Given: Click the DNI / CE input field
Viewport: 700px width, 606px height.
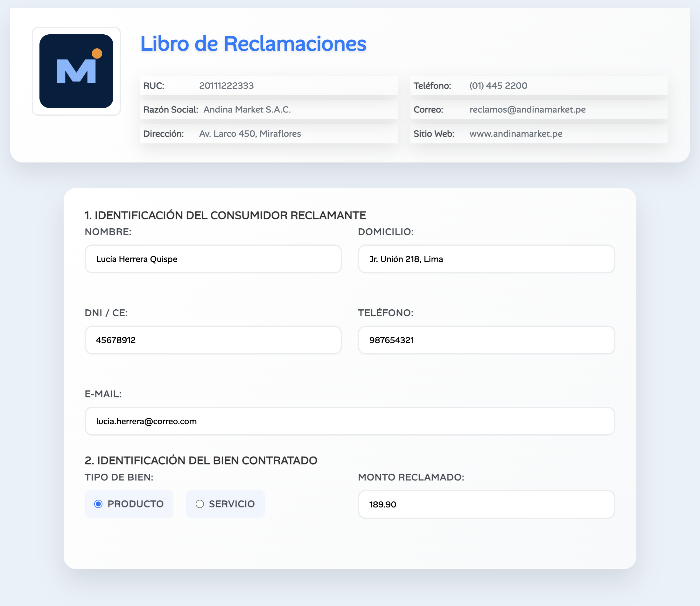Looking at the screenshot, I should [213, 340].
